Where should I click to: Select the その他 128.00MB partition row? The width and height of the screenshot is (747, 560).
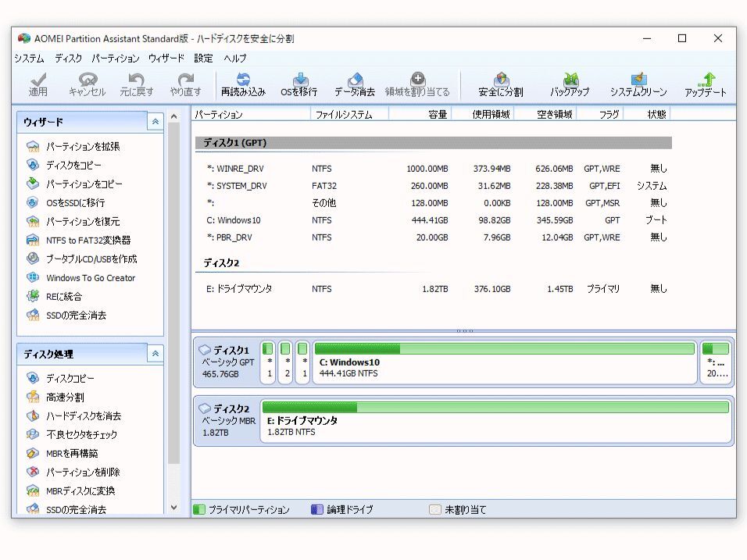pos(434,203)
